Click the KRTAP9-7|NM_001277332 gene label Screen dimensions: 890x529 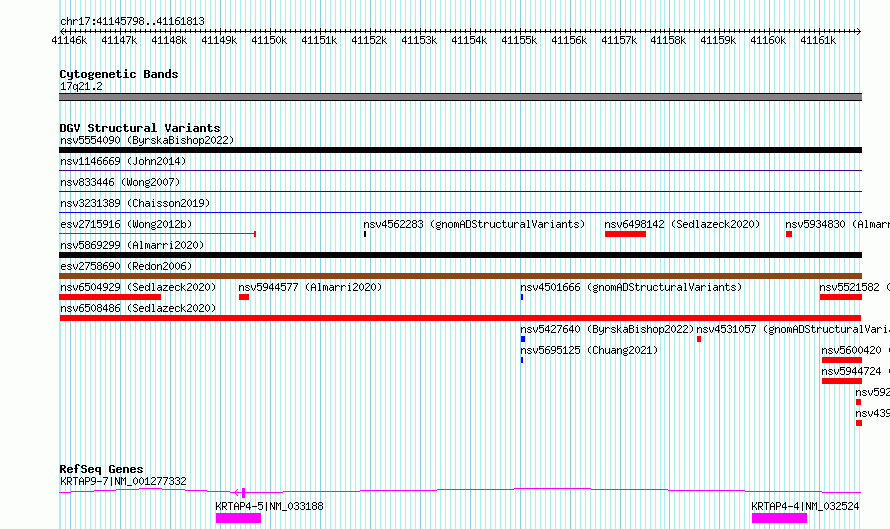coord(123,481)
